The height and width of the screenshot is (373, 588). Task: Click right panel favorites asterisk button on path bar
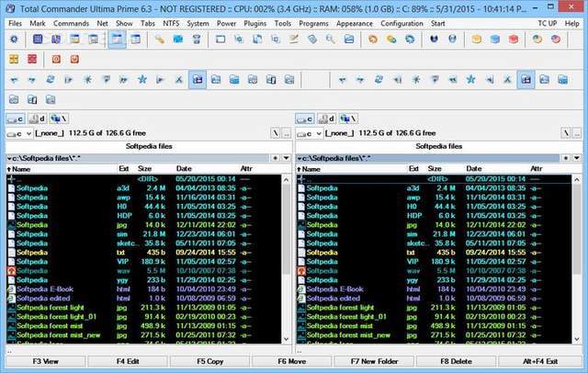coord(566,158)
